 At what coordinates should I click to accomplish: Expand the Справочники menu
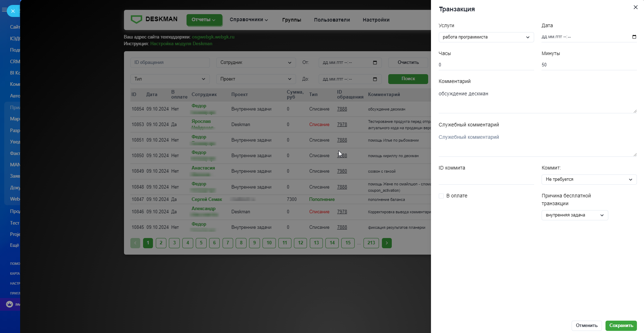pos(249,20)
